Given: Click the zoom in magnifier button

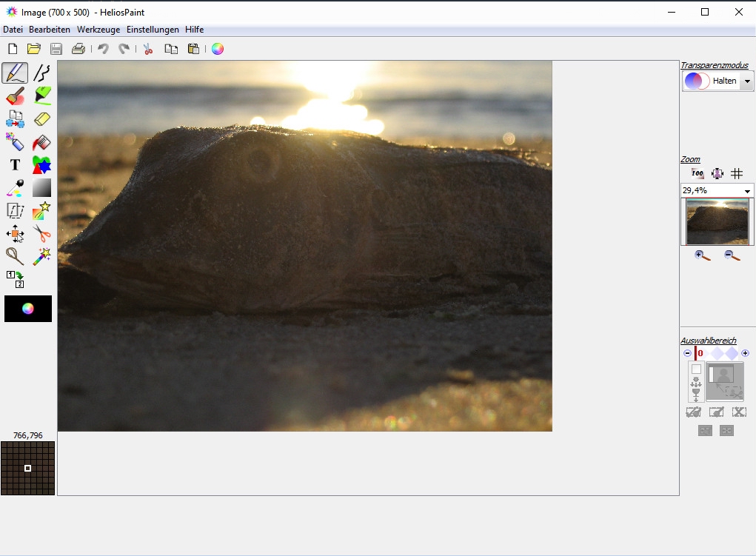Looking at the screenshot, I should coord(703,255).
